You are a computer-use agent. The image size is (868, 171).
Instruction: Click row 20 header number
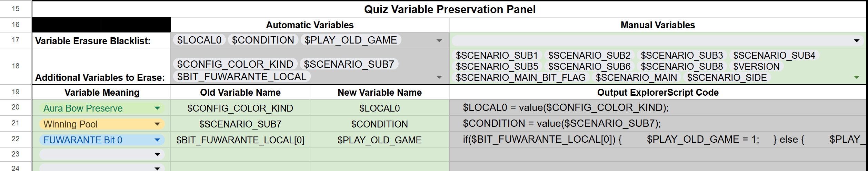pos(16,107)
